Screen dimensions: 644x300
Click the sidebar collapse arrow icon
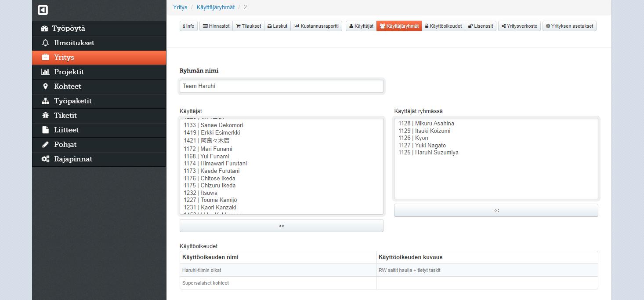pos(43,10)
